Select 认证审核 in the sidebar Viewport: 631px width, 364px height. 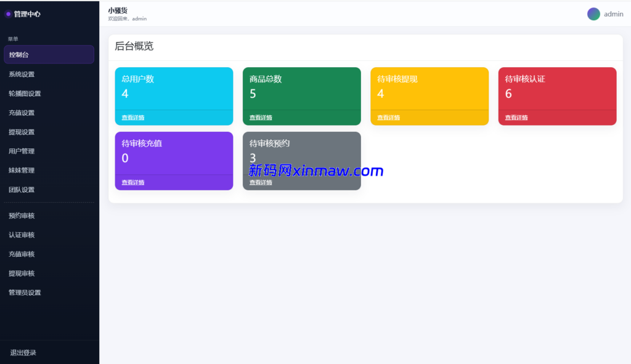[x=49, y=235]
